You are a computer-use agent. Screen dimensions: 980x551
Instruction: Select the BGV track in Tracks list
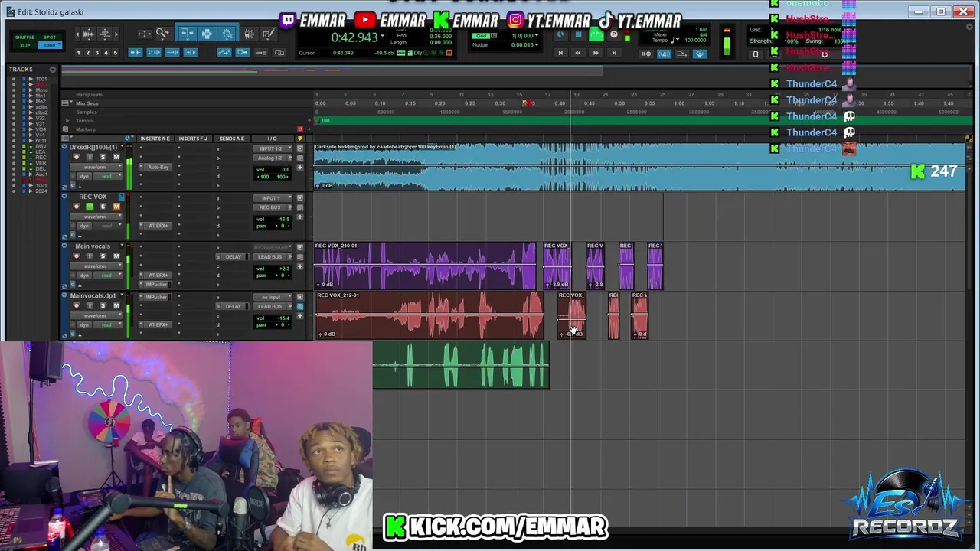41,146
